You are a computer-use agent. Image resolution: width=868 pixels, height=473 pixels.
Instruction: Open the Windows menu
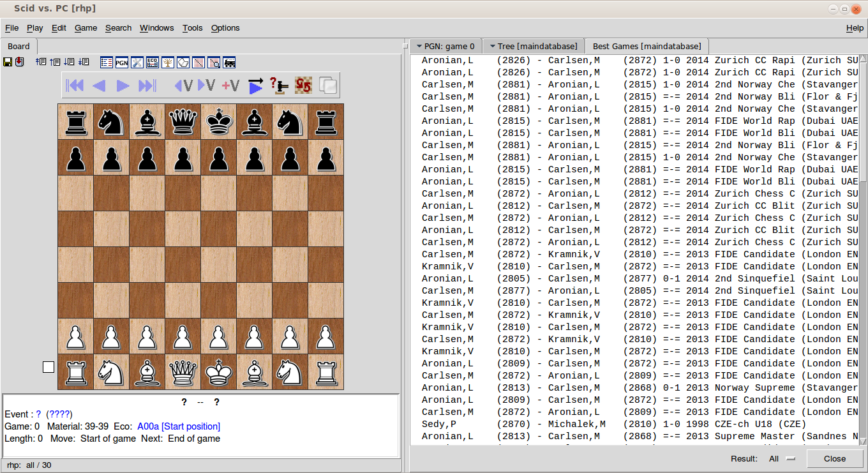(x=156, y=27)
